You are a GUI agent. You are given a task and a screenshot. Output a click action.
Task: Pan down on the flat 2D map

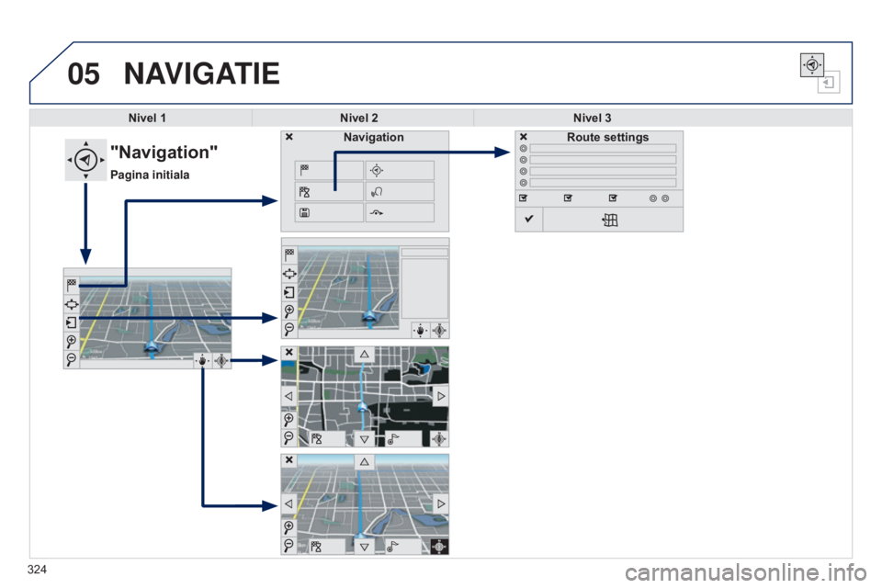365,439
